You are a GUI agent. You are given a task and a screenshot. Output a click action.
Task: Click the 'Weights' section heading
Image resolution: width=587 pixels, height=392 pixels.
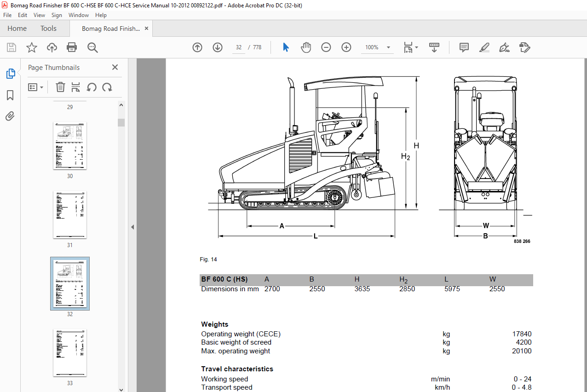tap(215, 324)
